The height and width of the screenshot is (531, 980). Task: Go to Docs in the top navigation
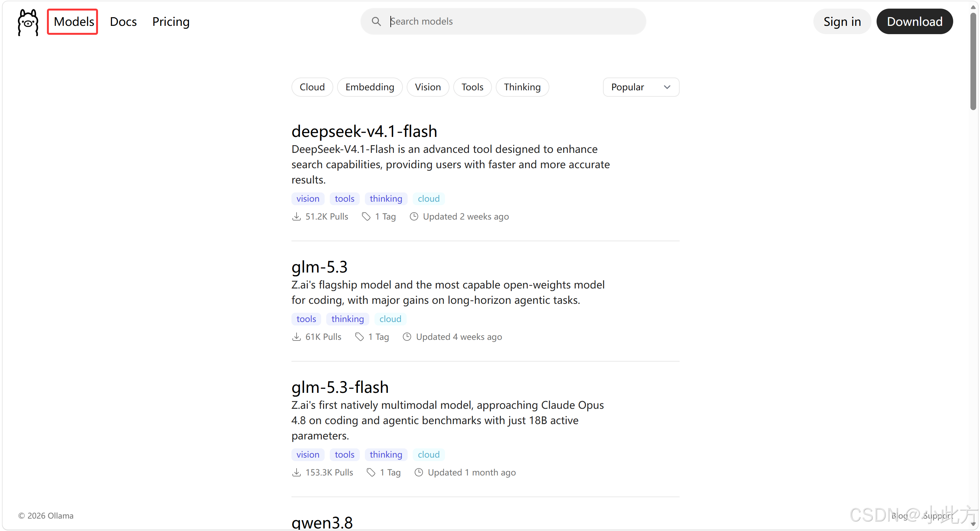123,22
